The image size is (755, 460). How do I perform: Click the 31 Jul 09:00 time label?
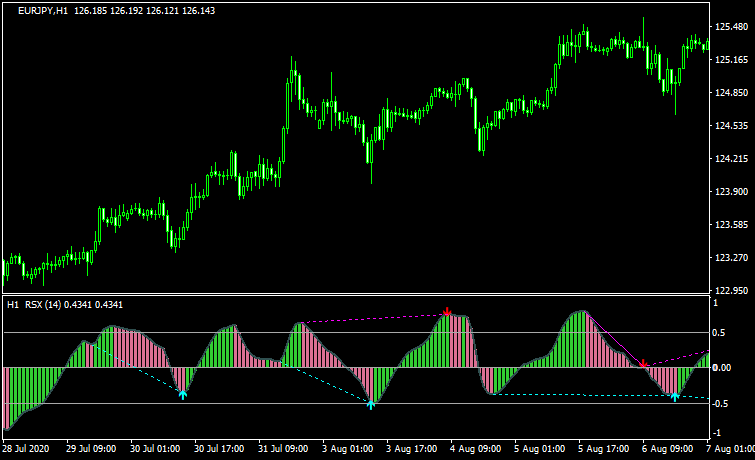tap(283, 450)
